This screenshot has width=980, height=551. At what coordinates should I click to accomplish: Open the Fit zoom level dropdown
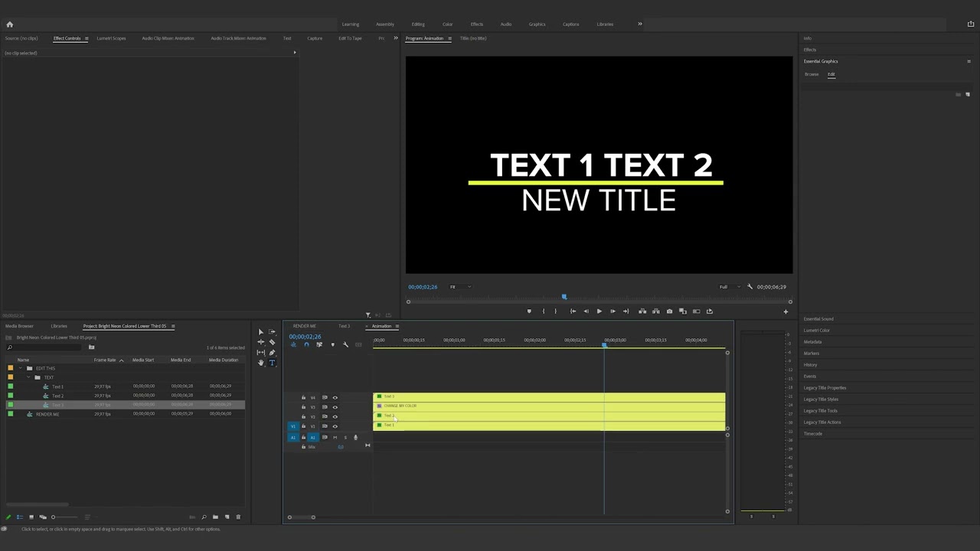pyautogui.click(x=460, y=287)
